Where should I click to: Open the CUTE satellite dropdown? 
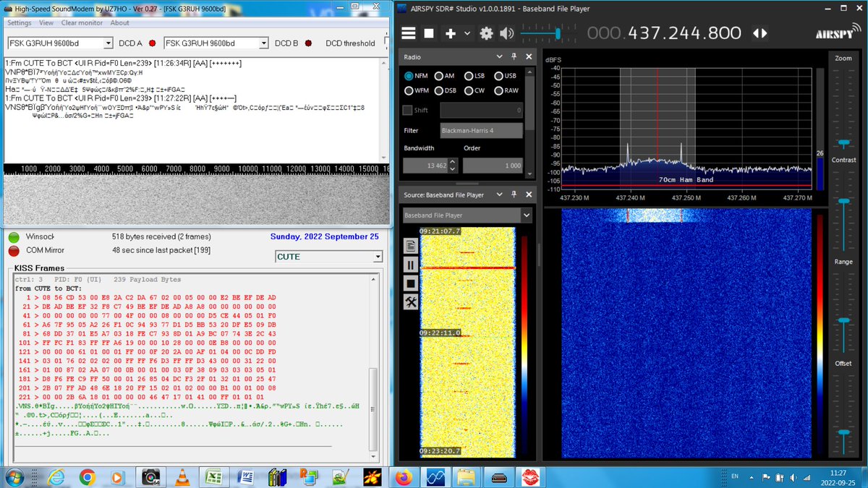pos(378,257)
